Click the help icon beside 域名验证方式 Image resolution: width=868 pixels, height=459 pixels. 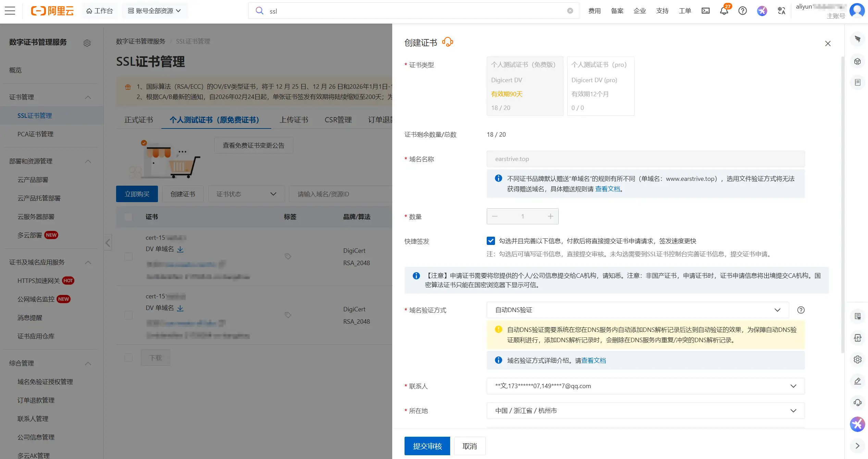[801, 310]
